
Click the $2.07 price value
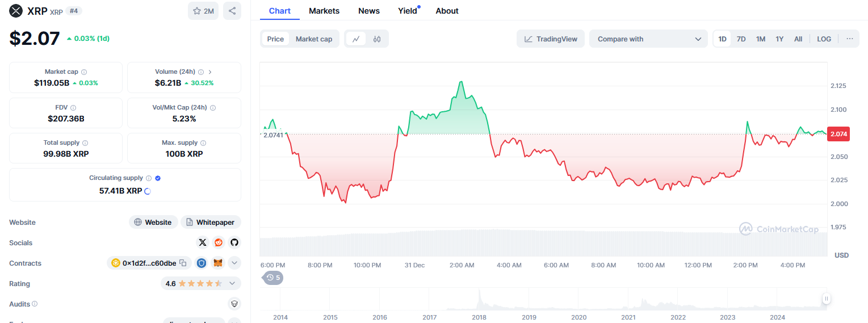(x=35, y=38)
